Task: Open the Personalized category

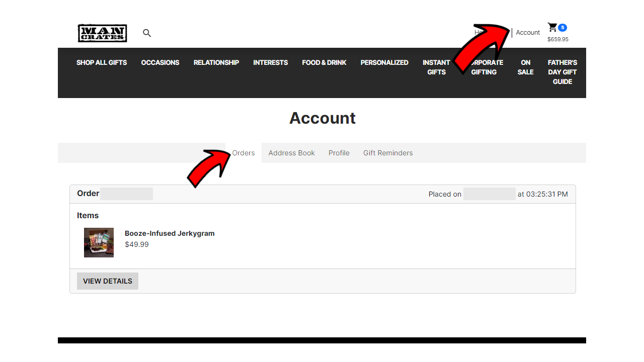Action: [x=384, y=62]
